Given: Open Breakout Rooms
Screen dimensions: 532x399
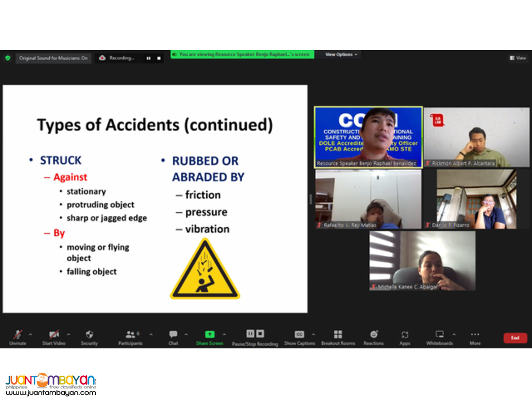Looking at the screenshot, I should tap(338, 334).
